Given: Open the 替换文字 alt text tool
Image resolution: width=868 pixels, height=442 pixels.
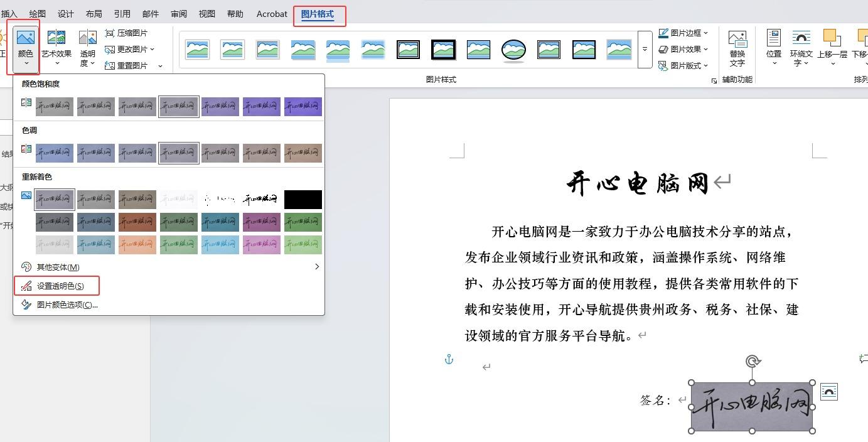Looking at the screenshot, I should pyautogui.click(x=737, y=40).
